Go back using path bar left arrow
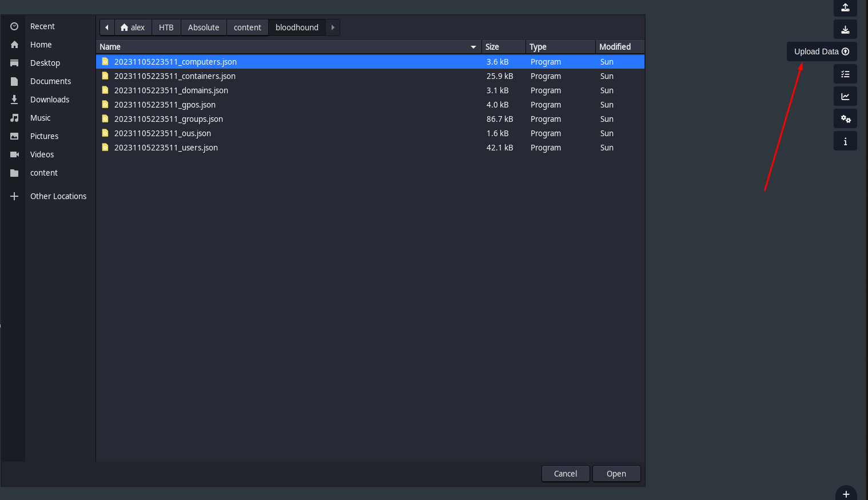Image resolution: width=868 pixels, height=500 pixels. (107, 27)
